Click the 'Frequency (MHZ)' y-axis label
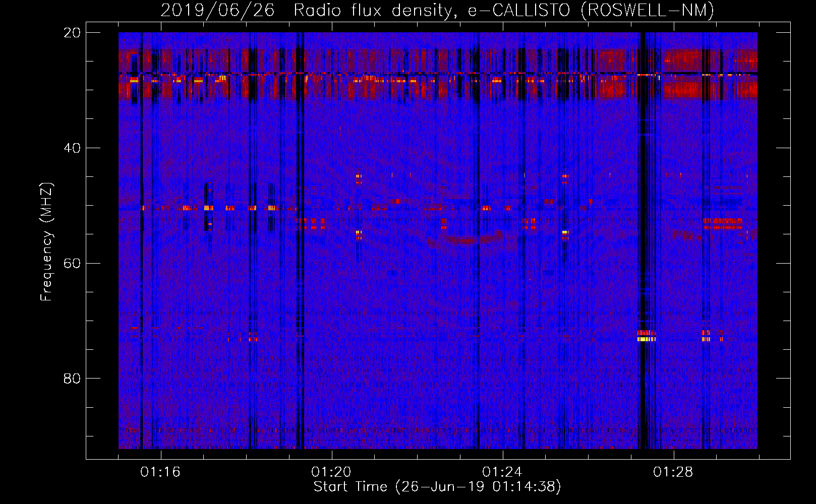816x504 pixels. click(x=46, y=242)
